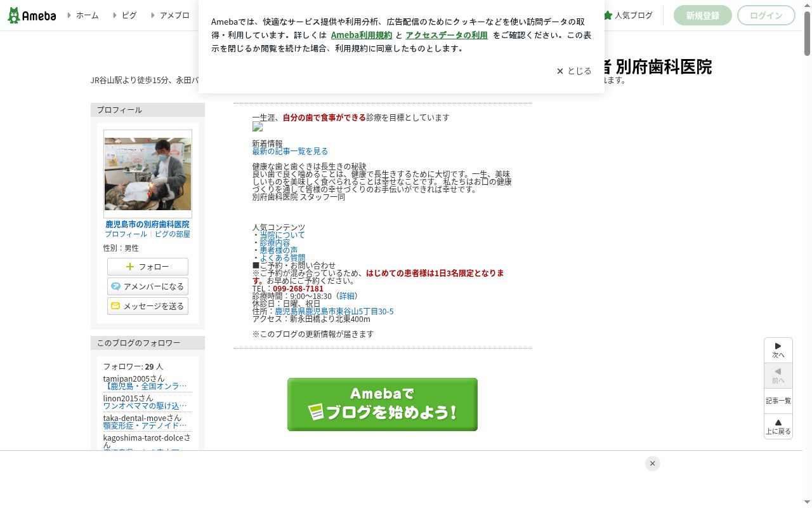Open follower link 顎変形症・アデノイド…
The height and width of the screenshot is (508, 812).
click(145, 425)
